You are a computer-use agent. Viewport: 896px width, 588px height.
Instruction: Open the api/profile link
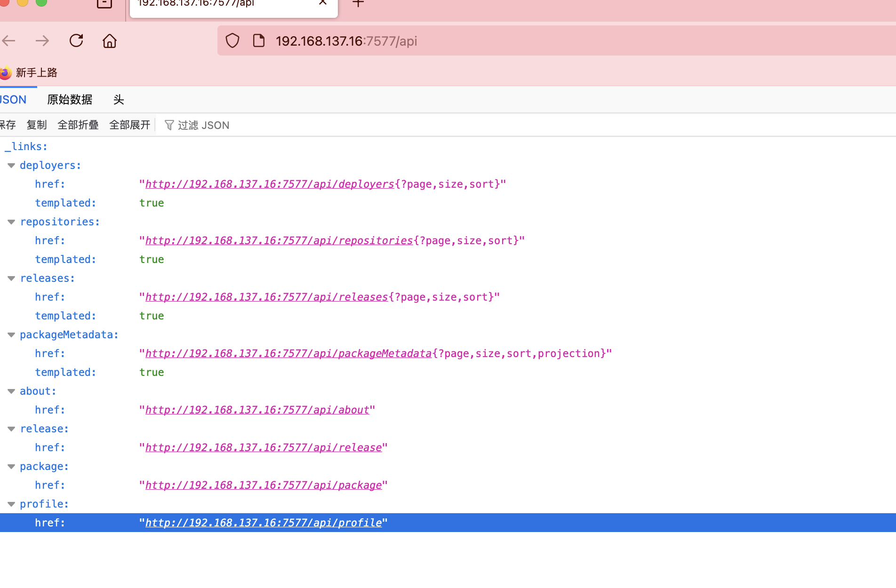264,523
